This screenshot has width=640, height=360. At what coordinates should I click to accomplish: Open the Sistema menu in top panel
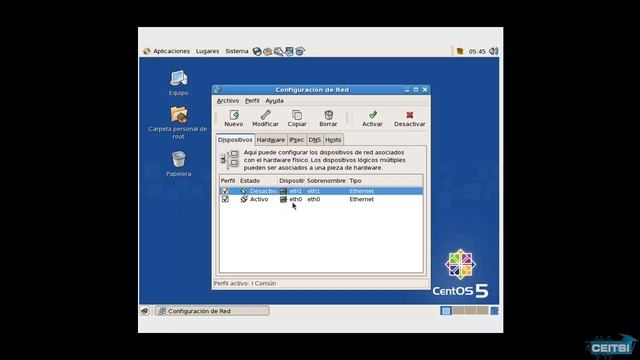237,51
